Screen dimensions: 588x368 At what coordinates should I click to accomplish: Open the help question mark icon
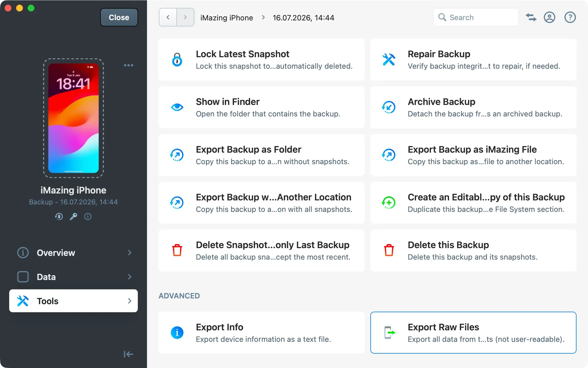(x=570, y=18)
